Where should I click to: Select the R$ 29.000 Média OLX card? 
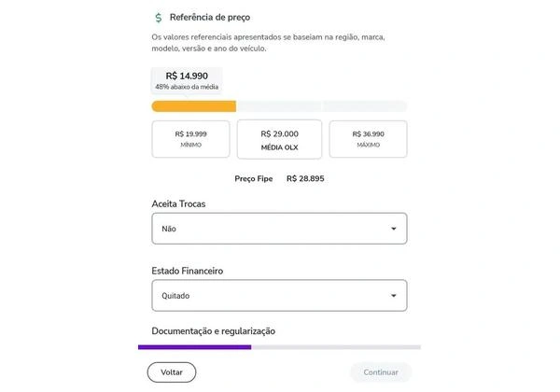click(279, 139)
